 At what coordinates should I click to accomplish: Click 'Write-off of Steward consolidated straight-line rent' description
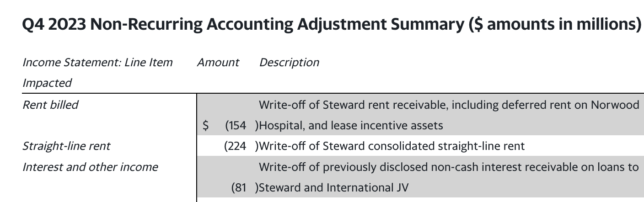pos(392,146)
